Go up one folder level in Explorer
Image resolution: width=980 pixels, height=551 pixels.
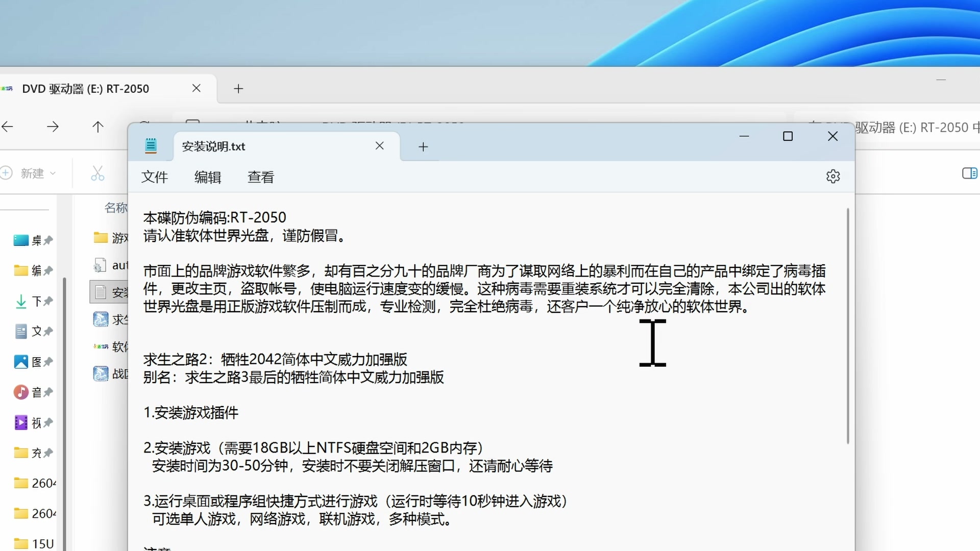(x=97, y=127)
